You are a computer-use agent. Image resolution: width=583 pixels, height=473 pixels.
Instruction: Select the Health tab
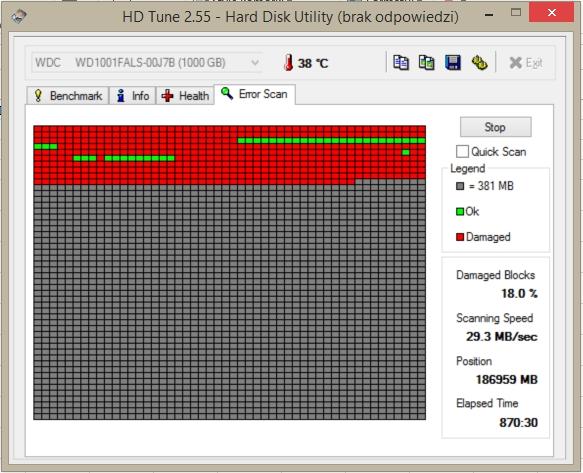coord(185,96)
